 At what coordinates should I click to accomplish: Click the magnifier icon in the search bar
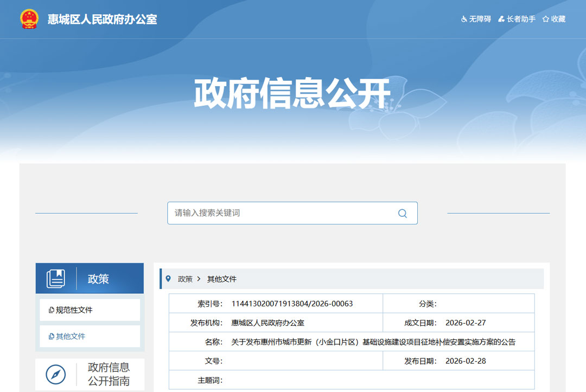(403, 213)
